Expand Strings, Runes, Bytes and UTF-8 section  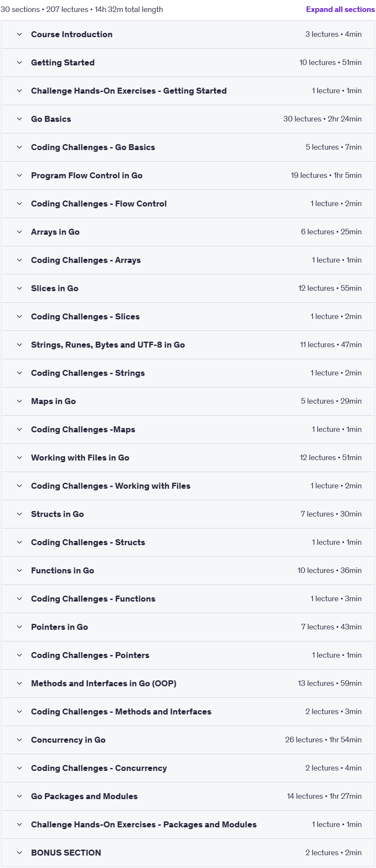pyautogui.click(x=188, y=345)
